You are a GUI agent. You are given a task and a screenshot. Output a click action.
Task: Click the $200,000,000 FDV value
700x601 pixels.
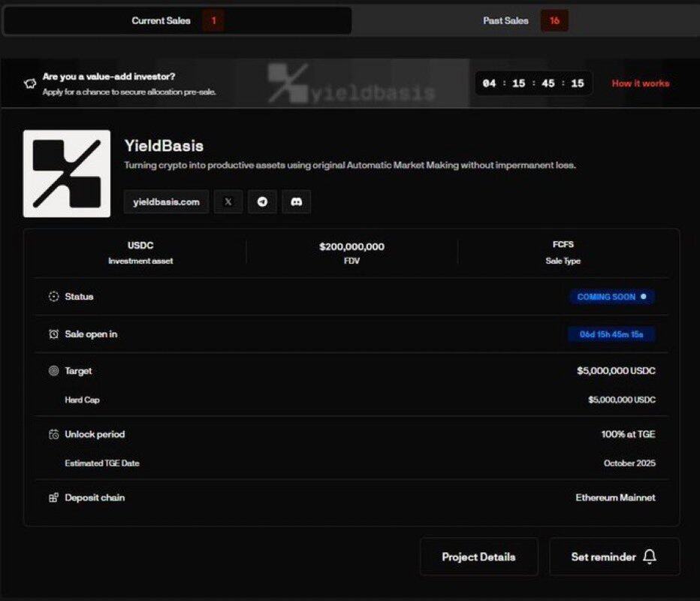pos(352,246)
